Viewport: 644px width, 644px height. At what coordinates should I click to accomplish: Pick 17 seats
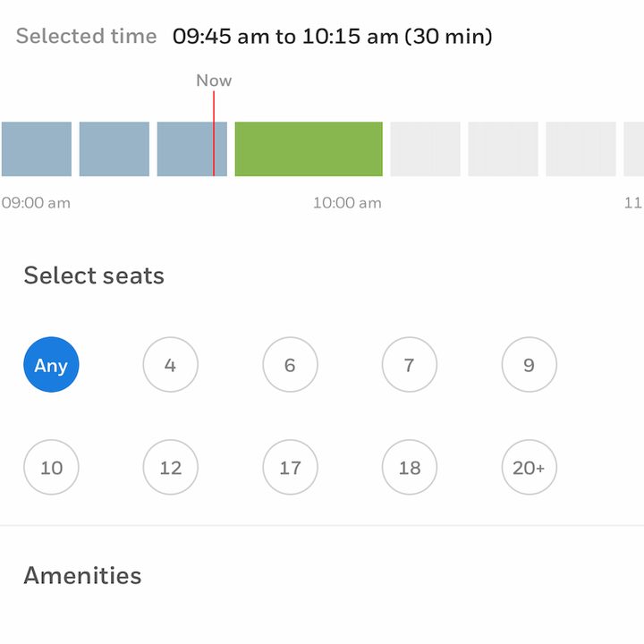click(x=290, y=467)
